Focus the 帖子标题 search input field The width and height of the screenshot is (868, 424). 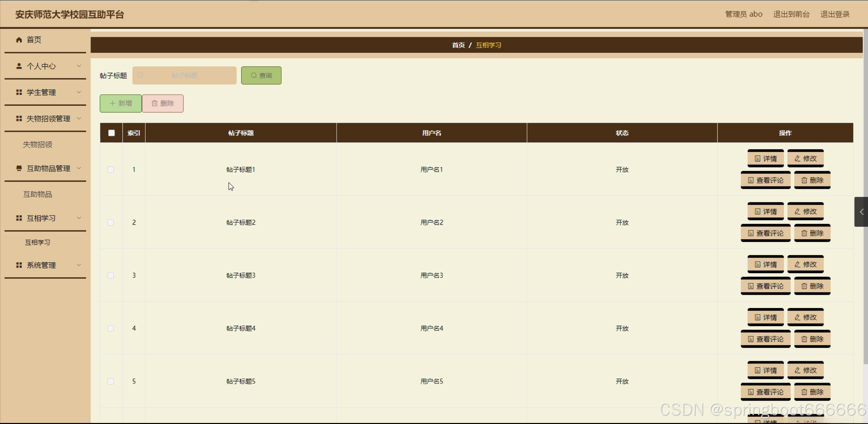pyautogui.click(x=184, y=75)
